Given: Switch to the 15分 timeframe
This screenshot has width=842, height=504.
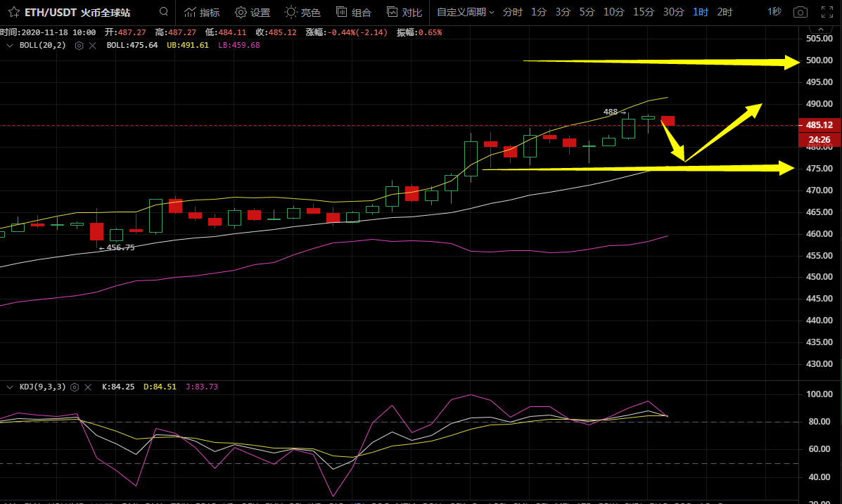Looking at the screenshot, I should tap(643, 12).
